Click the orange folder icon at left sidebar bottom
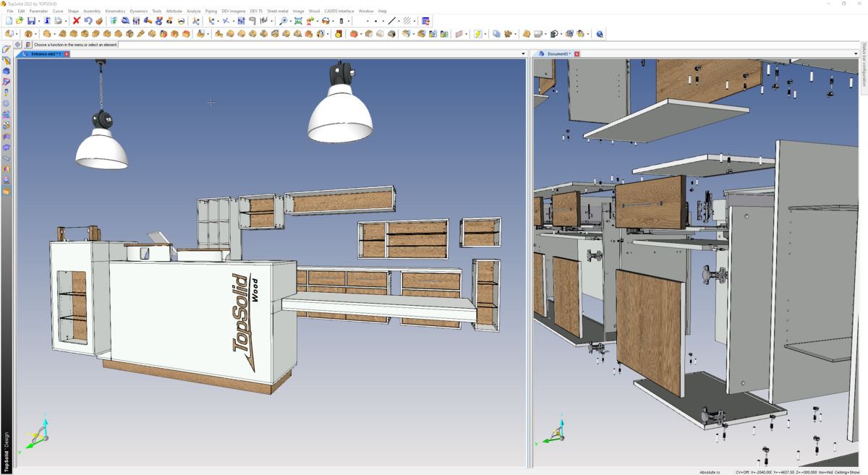The width and height of the screenshot is (868, 475). click(7, 192)
